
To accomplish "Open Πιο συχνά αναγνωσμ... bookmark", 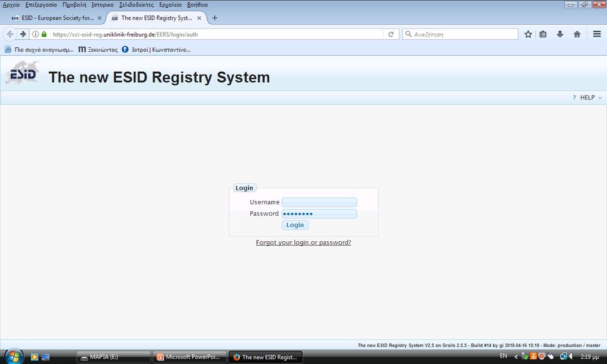I will (x=39, y=50).
